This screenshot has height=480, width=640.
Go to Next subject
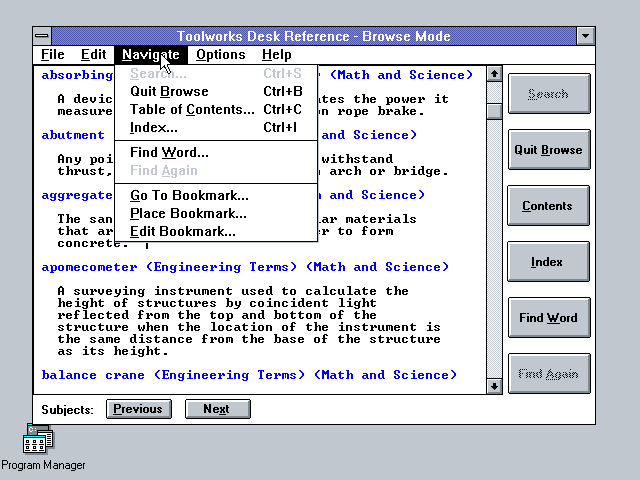click(218, 409)
